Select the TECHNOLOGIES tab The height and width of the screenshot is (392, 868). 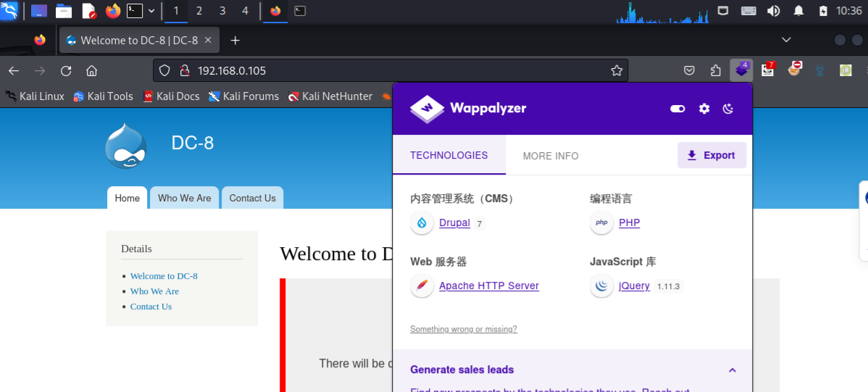pyautogui.click(x=449, y=156)
